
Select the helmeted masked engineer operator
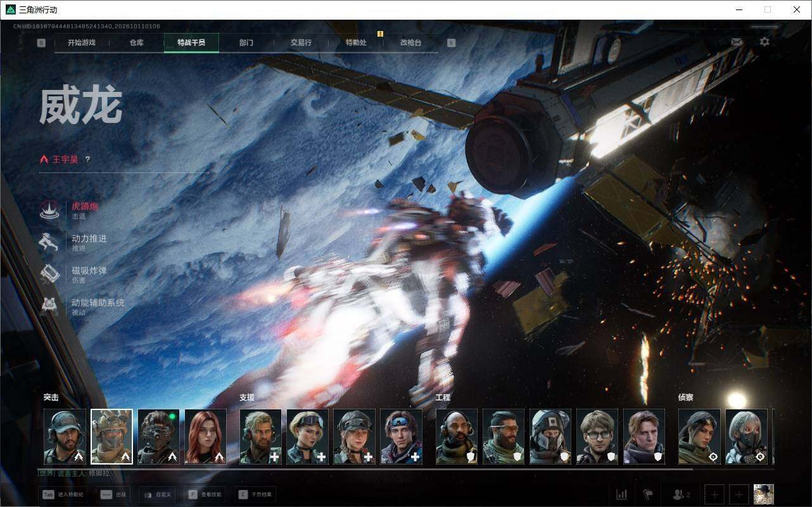550,437
